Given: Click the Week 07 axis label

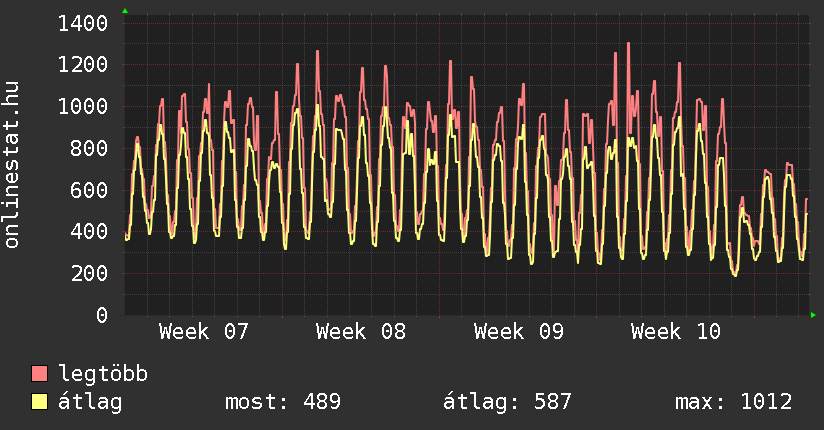Looking at the screenshot, I should point(203,332).
